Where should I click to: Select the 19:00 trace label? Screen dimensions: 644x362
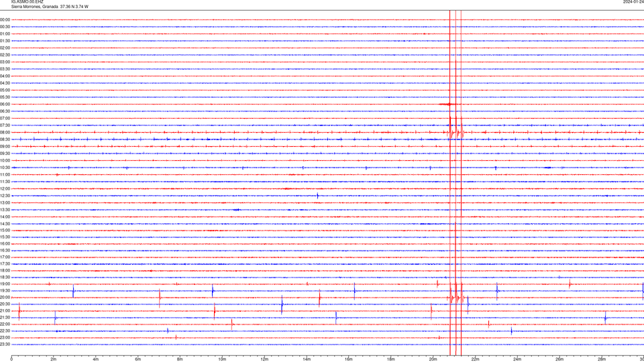tap(5, 284)
